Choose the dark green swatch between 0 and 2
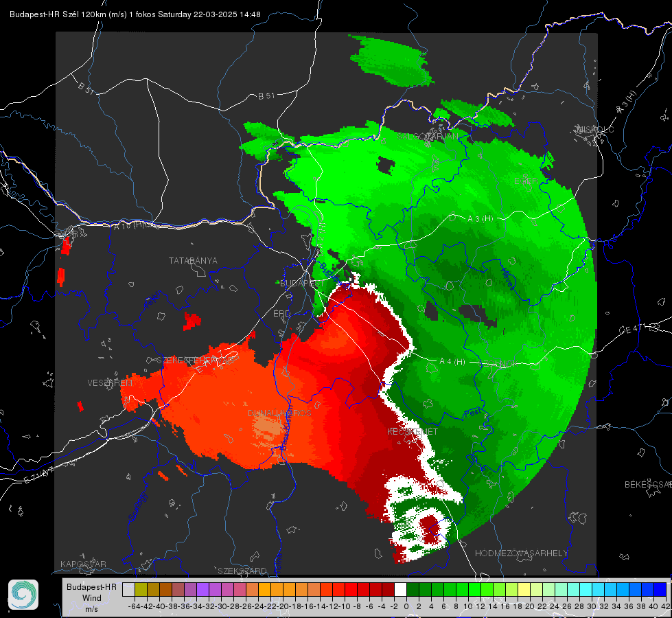 (413, 589)
